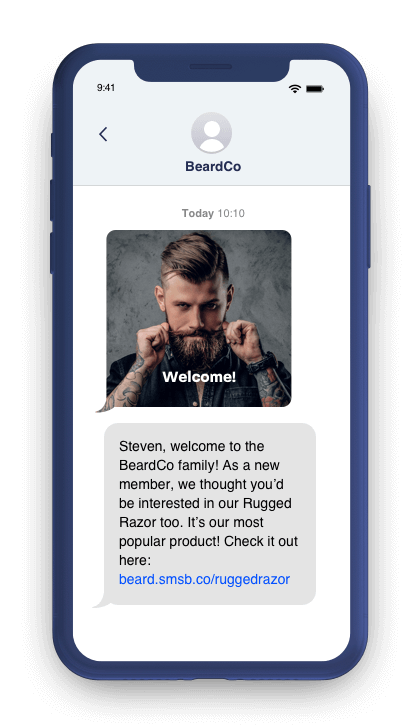Tap the Wi-Fi status icon
420x725 pixels.
[294, 88]
